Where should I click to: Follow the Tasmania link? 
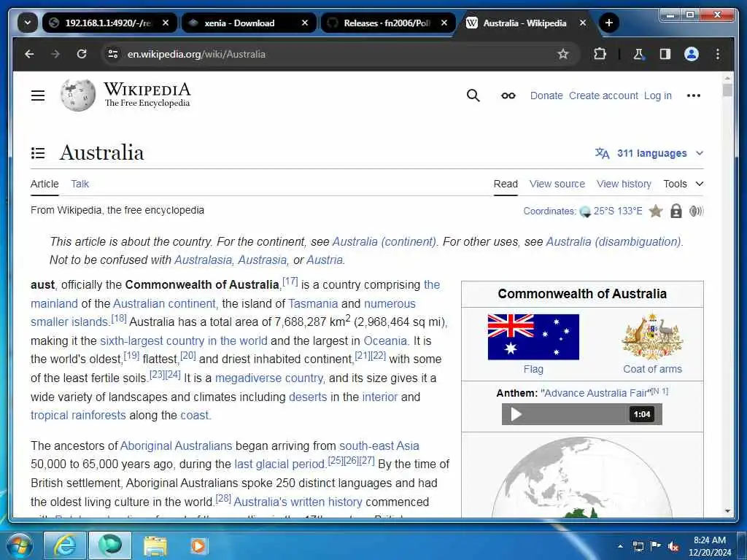[313, 303]
